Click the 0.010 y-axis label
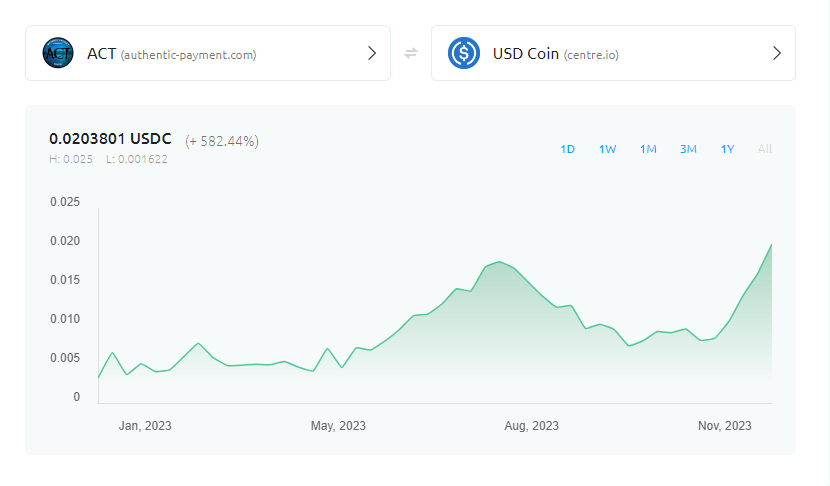Viewport: 830px width, 486px height. pos(65,319)
